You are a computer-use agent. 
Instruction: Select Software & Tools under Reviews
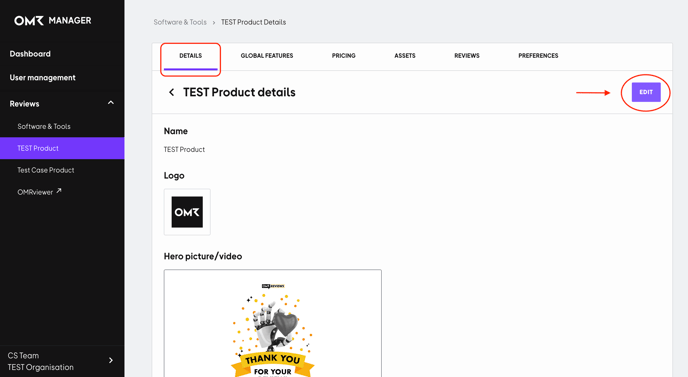pyautogui.click(x=44, y=126)
